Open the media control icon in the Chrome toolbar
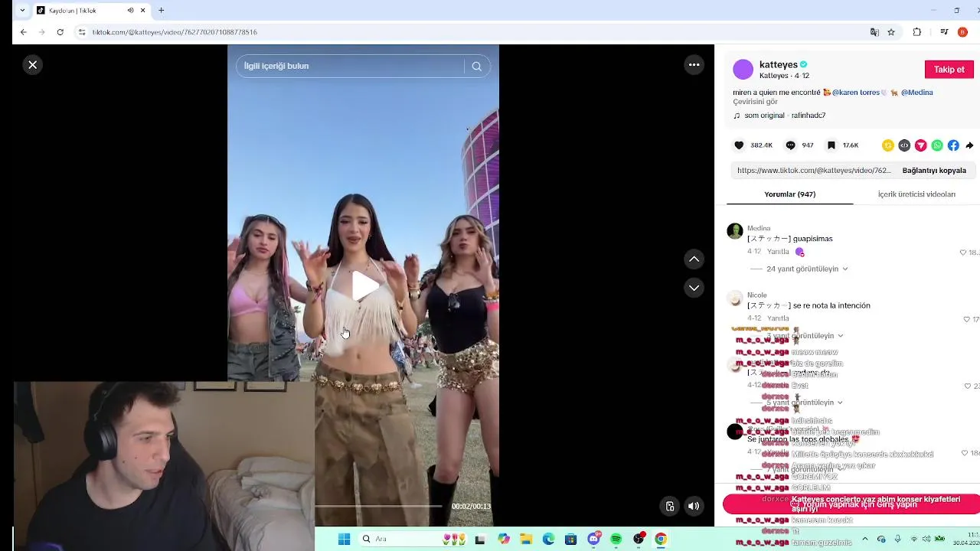Image resolution: width=980 pixels, height=551 pixels. click(944, 32)
